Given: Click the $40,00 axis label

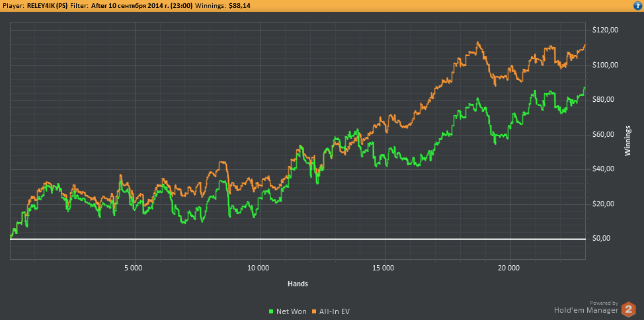Looking at the screenshot, I should pyautogui.click(x=602, y=169).
